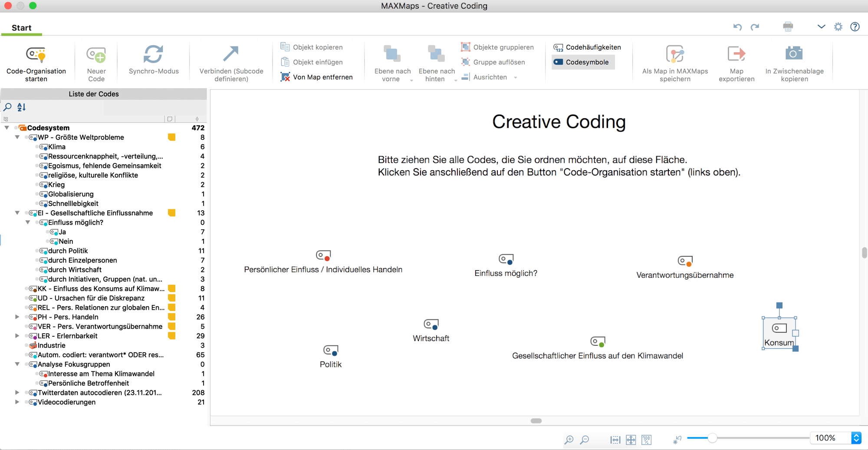Open memo of WP - Größte Weltprobleme
The image size is (868, 450).
click(172, 137)
